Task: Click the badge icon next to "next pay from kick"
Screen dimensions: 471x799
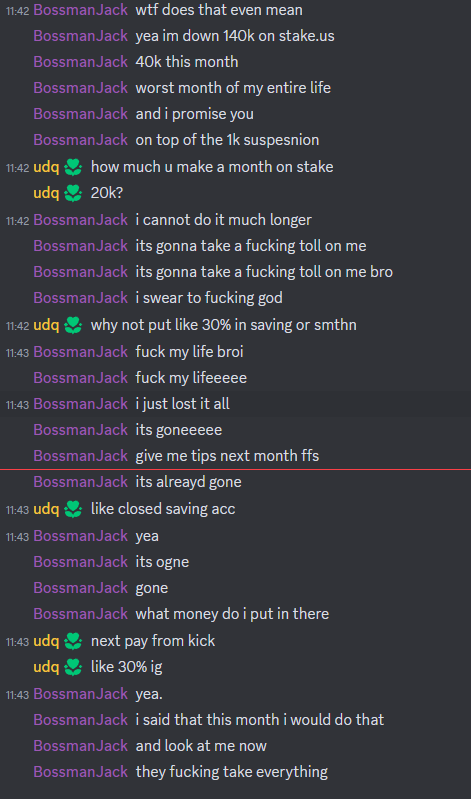Action: [x=73, y=641]
